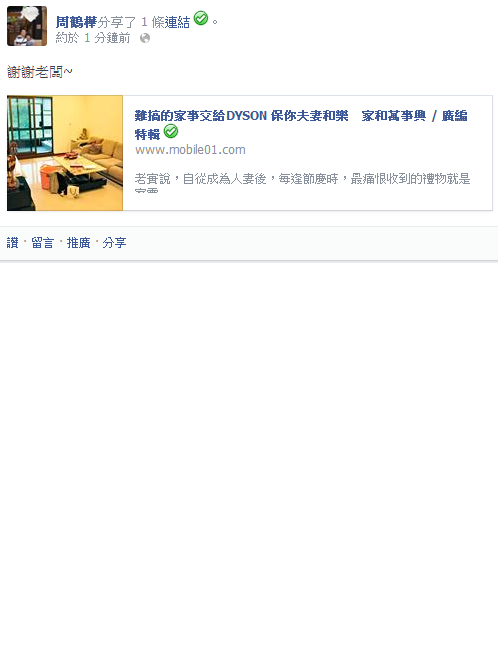Open the 周鶴樺 profile name link

click(x=76, y=22)
